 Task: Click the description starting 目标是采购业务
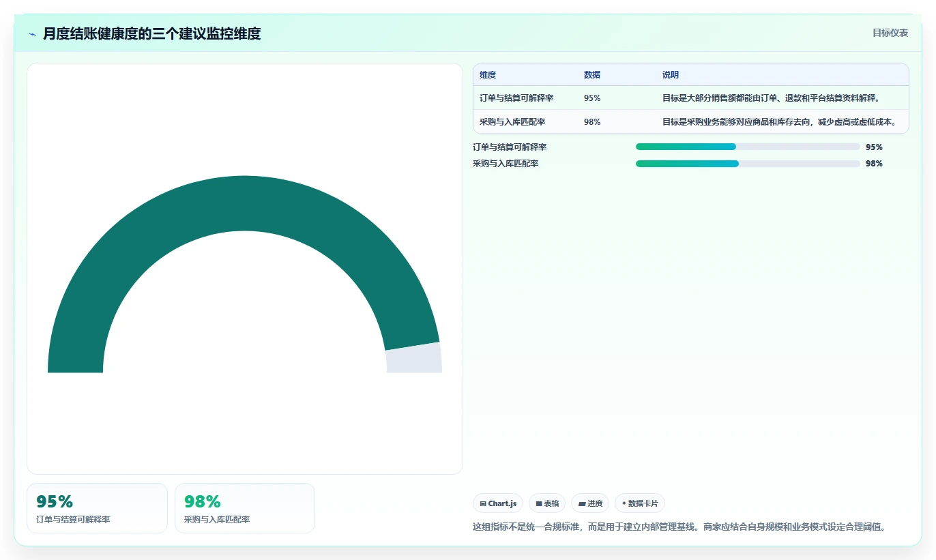(780, 122)
